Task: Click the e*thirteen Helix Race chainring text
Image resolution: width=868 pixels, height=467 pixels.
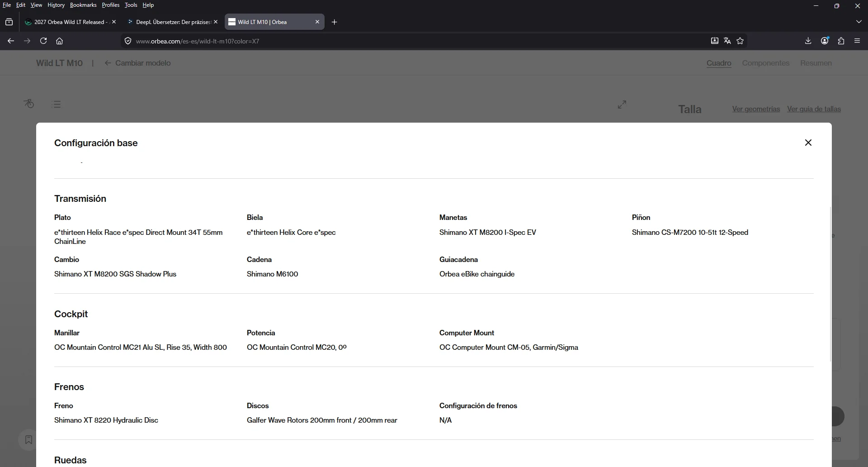Action: (138, 237)
